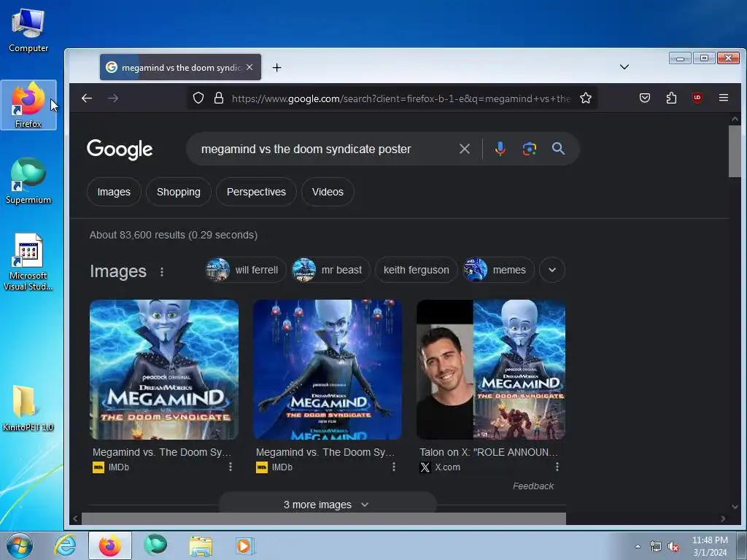The image size is (747, 560).
Task: Select the Firefox desktop shortcut
Action: pos(28,105)
